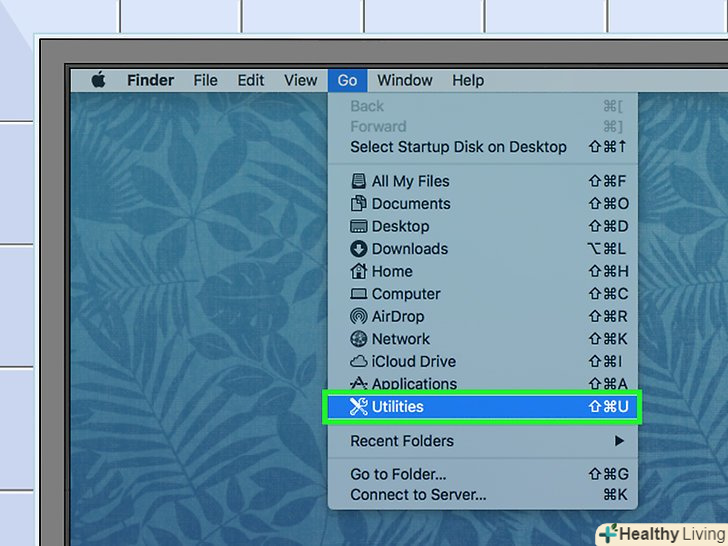The image size is (728, 546).
Task: Choose Select Startup Disk on Desktop
Action: [x=483, y=147]
